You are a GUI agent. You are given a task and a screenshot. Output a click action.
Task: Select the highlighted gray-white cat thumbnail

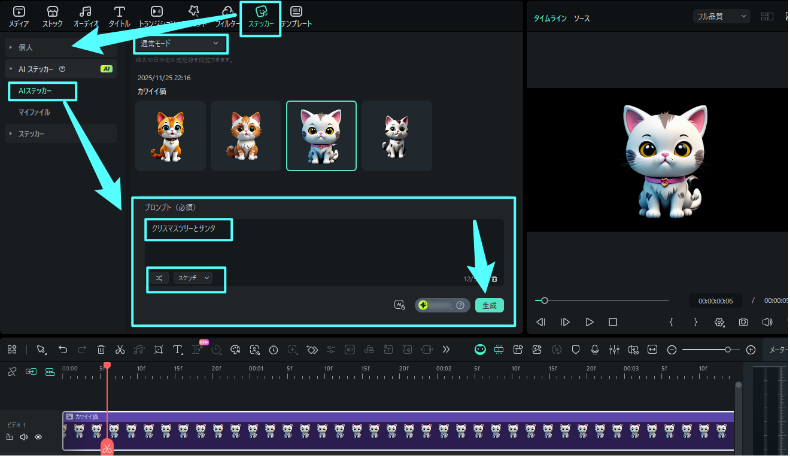click(x=321, y=136)
